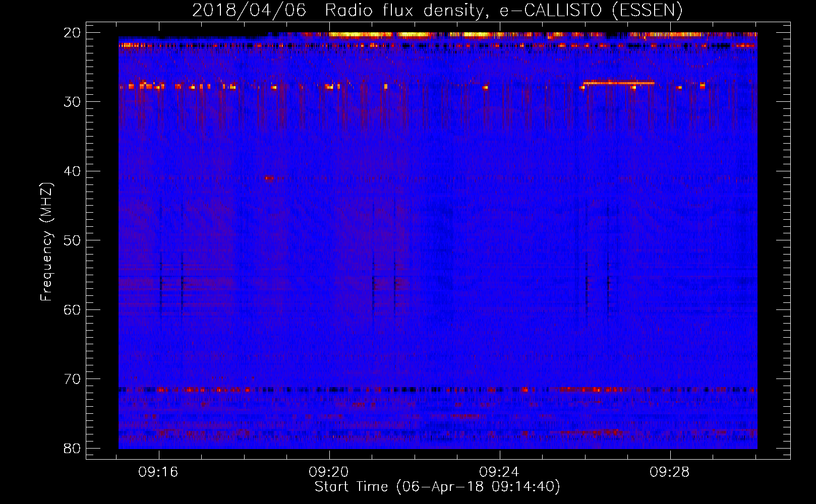Click the frequency tick label '40'

pos(72,171)
